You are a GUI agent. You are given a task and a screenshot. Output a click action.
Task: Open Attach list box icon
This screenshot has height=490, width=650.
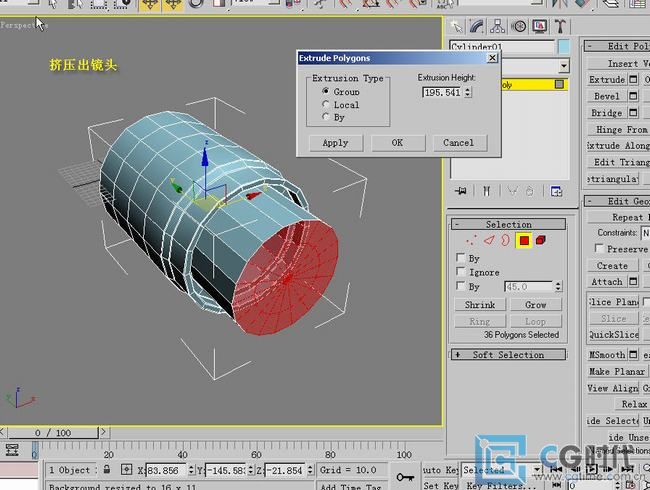[x=633, y=281]
